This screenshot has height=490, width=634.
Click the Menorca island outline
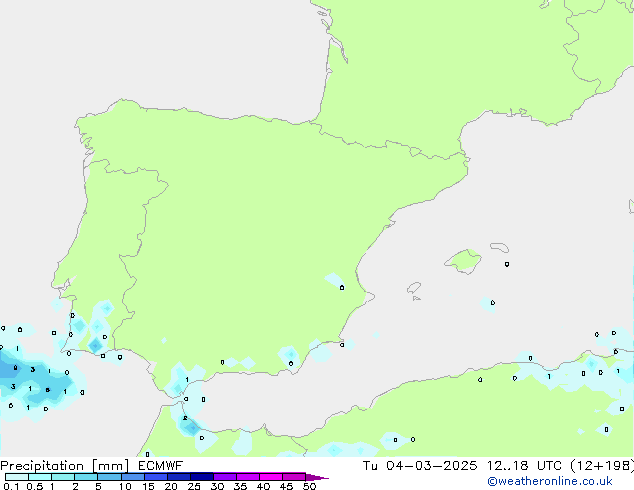(x=499, y=246)
